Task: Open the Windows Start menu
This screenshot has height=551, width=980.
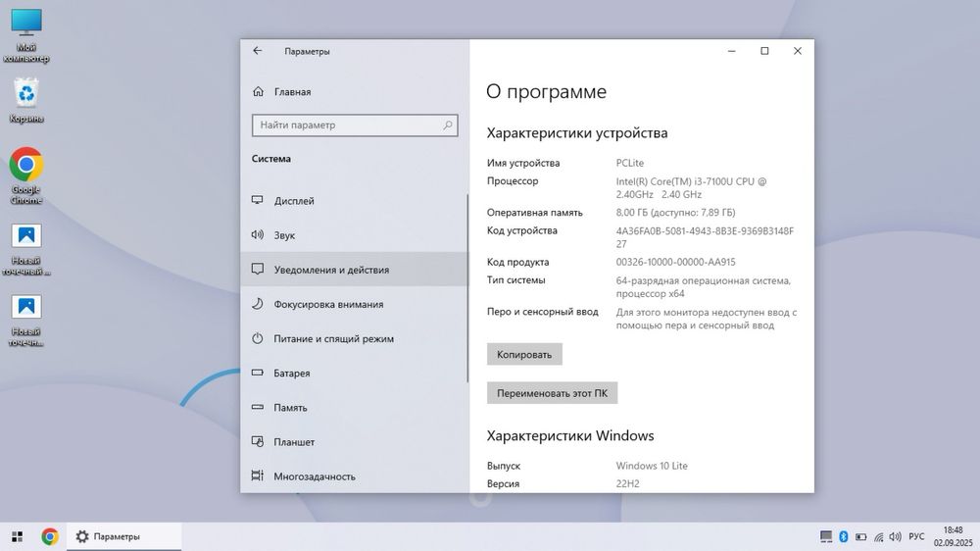Action: tap(17, 536)
